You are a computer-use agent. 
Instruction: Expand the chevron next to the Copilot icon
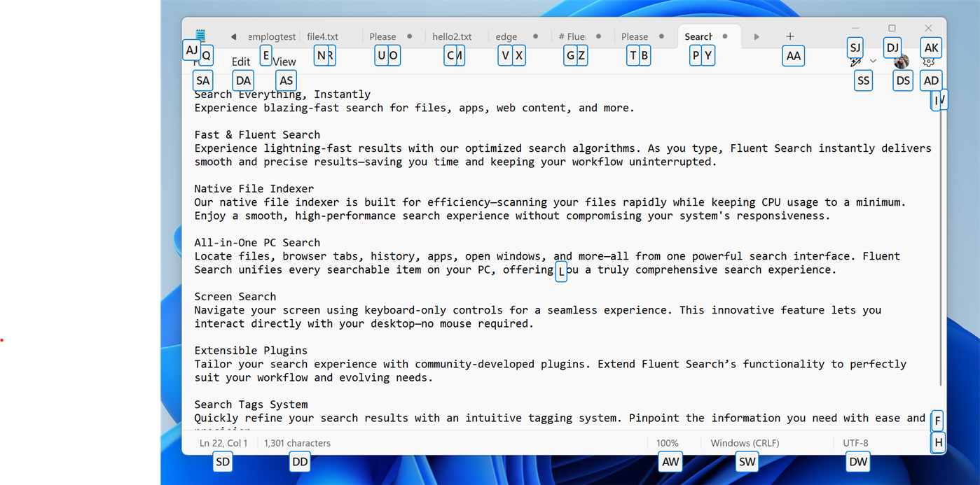873,62
